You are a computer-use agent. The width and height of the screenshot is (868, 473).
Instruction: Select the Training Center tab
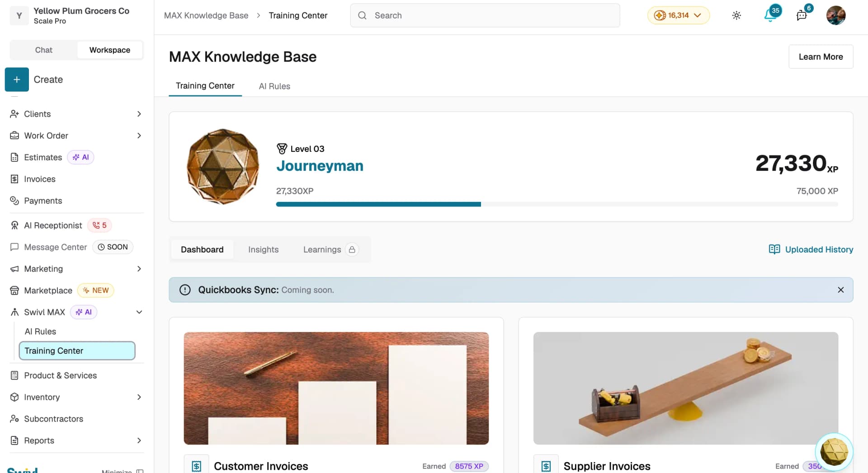[x=205, y=86]
